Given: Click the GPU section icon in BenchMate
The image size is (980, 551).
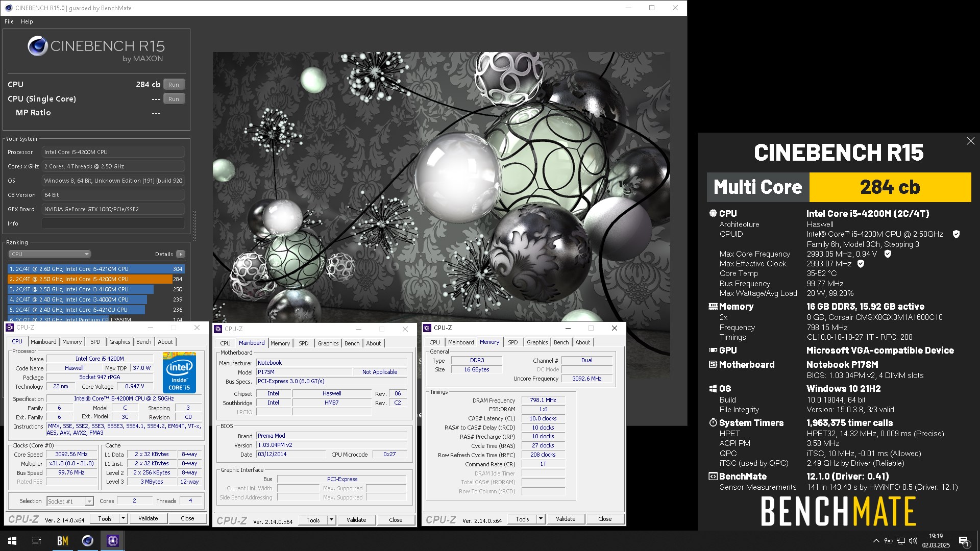Looking at the screenshot, I should (x=713, y=350).
